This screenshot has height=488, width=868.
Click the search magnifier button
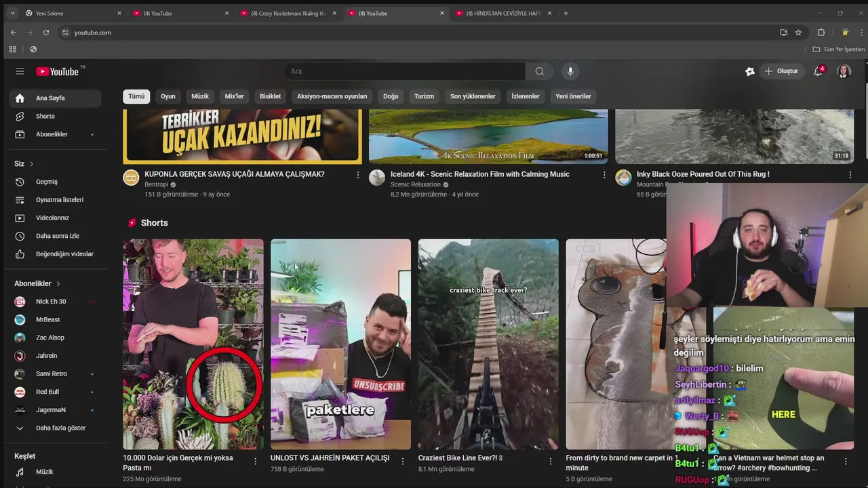[539, 71]
